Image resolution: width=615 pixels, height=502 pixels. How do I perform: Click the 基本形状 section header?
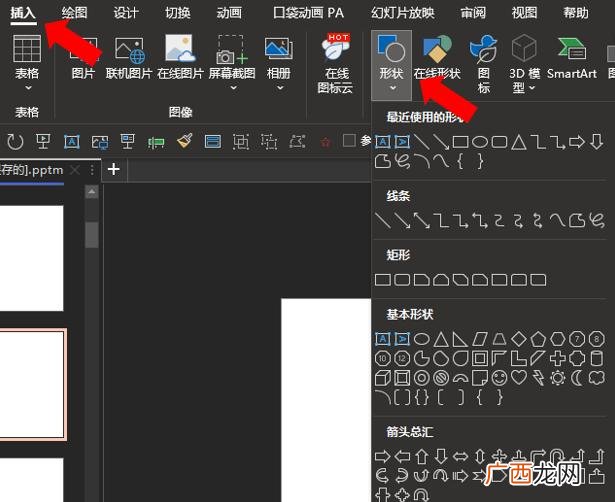pyautogui.click(x=409, y=314)
